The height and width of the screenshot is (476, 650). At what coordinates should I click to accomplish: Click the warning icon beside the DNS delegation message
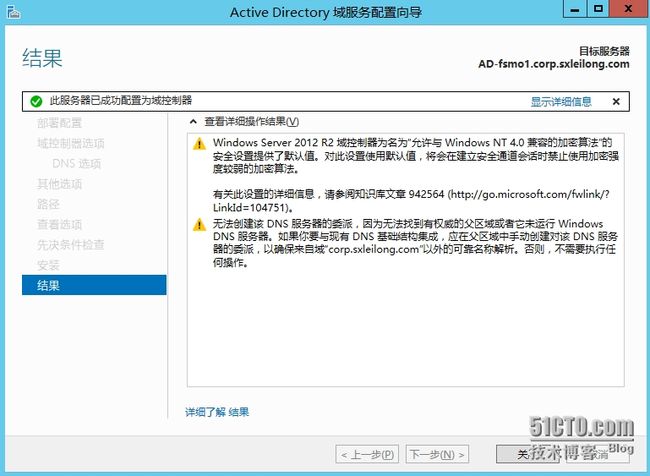(199, 225)
